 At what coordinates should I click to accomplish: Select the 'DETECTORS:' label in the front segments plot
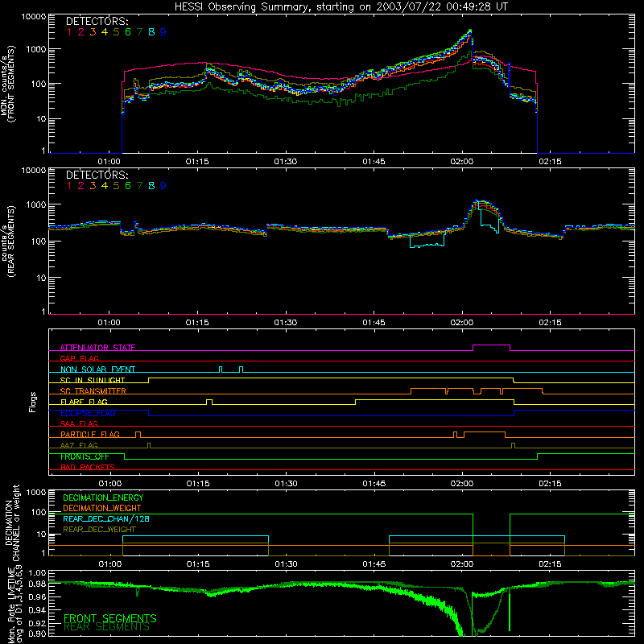(97, 21)
